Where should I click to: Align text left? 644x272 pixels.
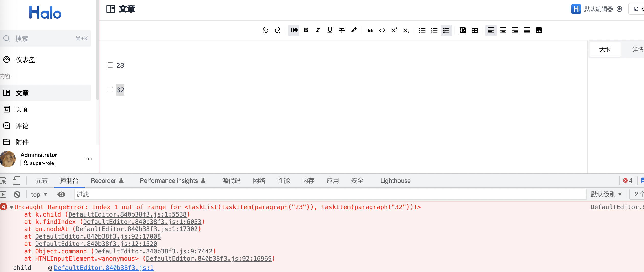491,30
